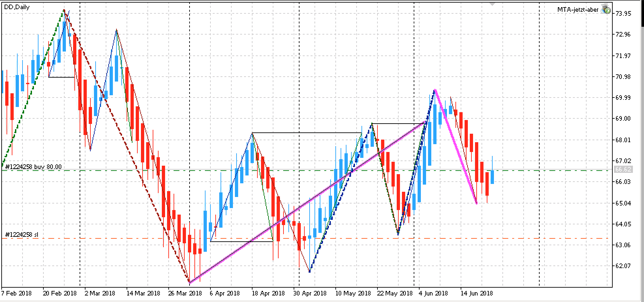The image size is (644, 302).
Task: Click the 2 Mar 2018 date label
Action: coord(100,293)
